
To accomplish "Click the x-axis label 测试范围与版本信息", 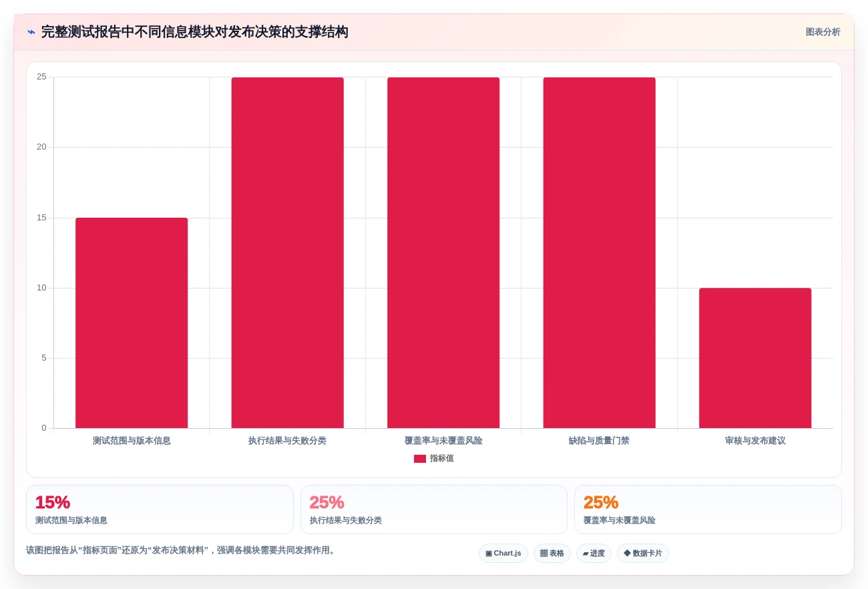I will click(132, 441).
